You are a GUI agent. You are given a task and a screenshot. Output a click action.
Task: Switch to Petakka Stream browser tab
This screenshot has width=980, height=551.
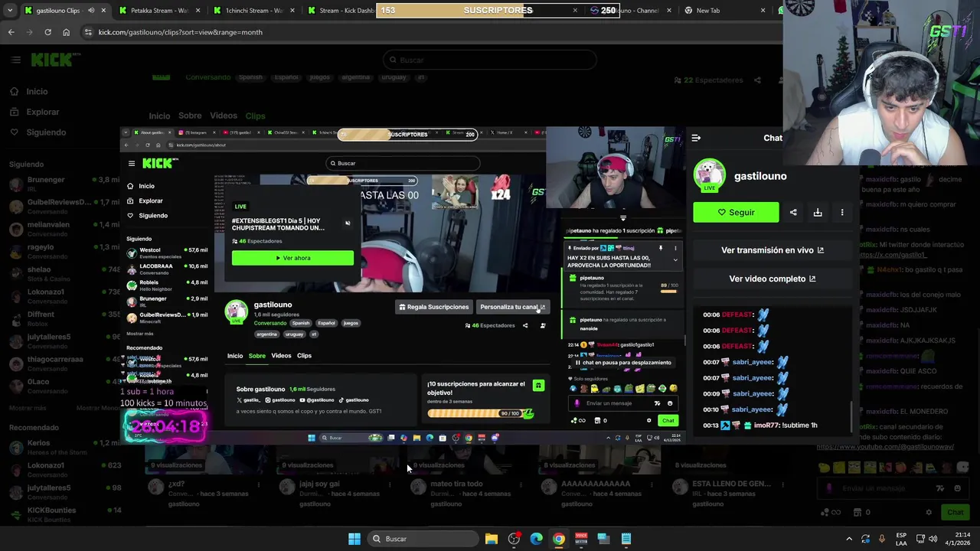(158, 11)
